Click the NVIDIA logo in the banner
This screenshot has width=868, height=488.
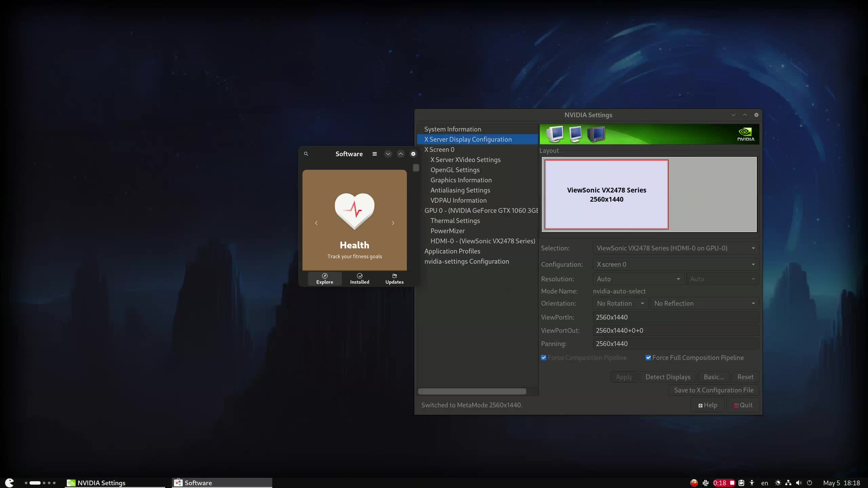[746, 134]
